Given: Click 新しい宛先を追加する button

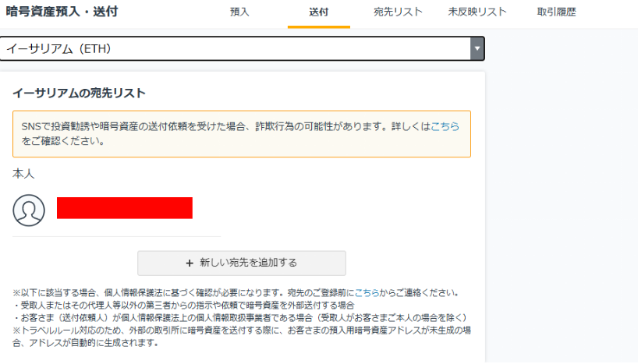Looking at the screenshot, I should click(x=242, y=263).
